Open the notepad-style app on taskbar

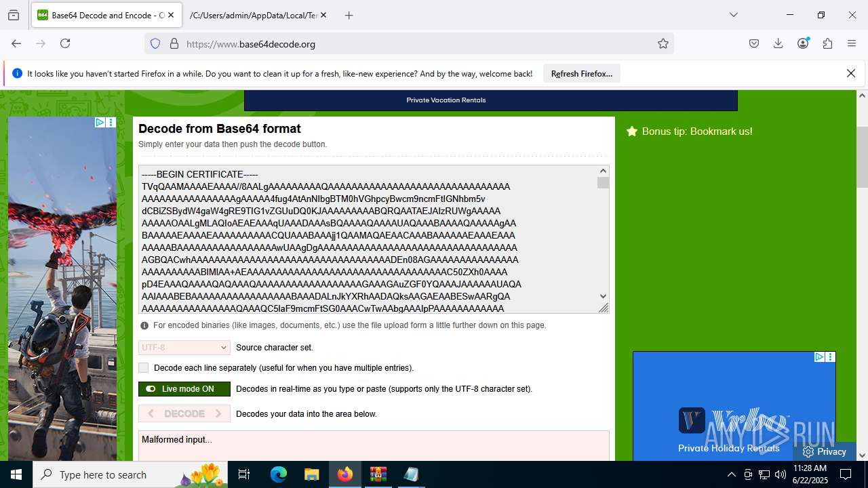tap(411, 474)
